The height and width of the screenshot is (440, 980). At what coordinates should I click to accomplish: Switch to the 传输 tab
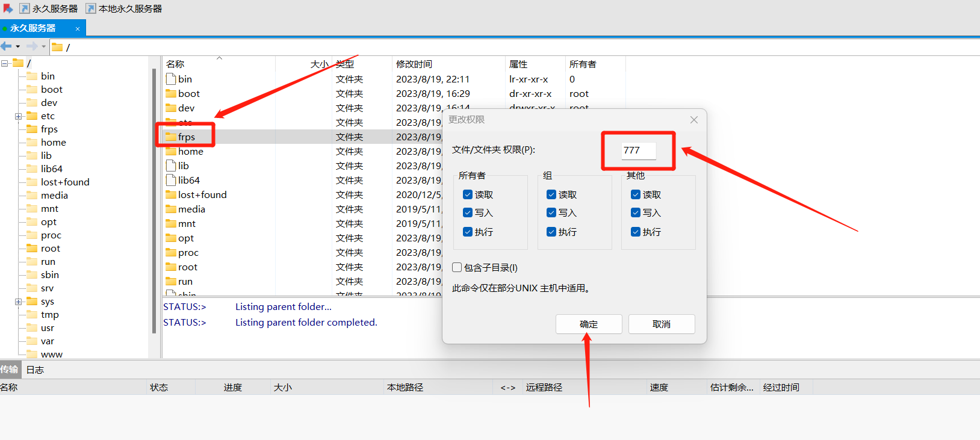10,370
